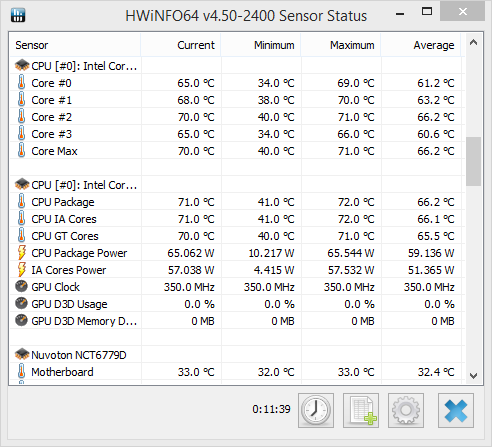Select the first CPU [#0] Intel Core group
Viewport: 492px width, 447px height.
[76, 66]
